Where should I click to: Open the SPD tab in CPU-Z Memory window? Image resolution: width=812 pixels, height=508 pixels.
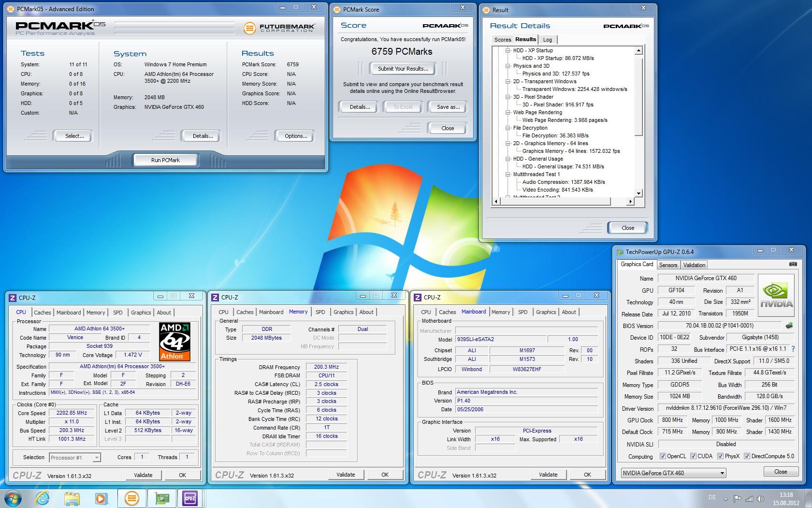(x=320, y=312)
